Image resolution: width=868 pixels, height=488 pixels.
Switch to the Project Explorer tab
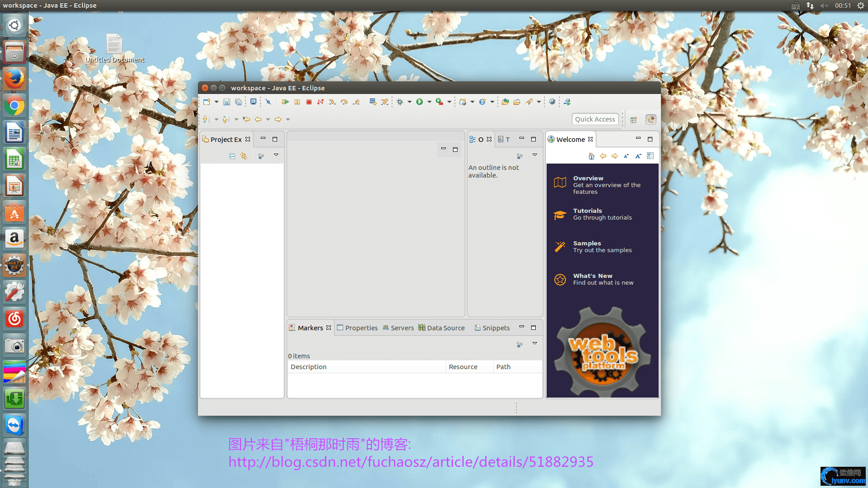pyautogui.click(x=226, y=140)
